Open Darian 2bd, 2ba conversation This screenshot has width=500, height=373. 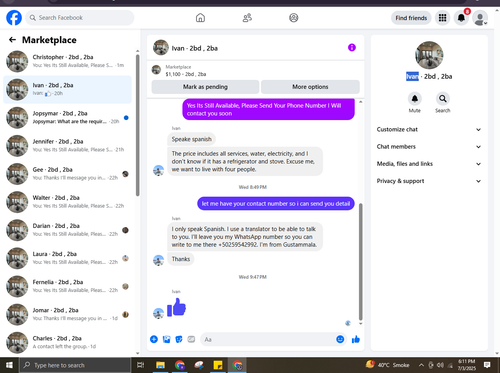[x=67, y=230]
